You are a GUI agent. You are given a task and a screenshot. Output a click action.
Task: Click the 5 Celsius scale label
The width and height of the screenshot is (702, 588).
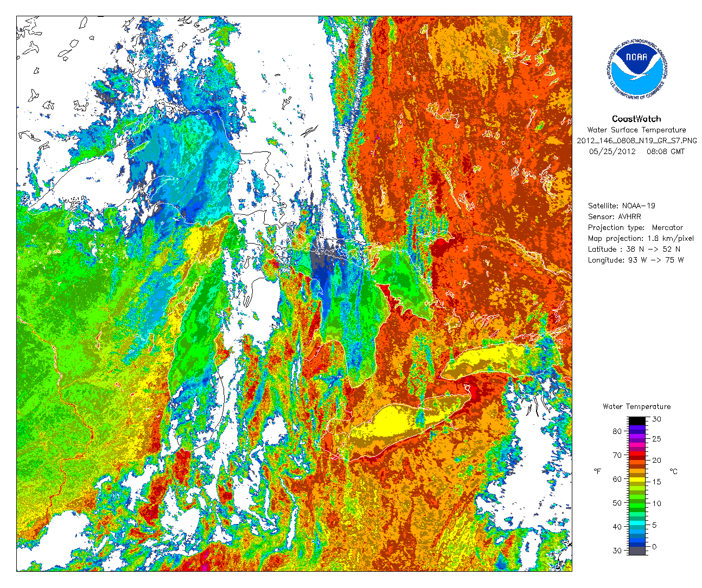coord(654,525)
